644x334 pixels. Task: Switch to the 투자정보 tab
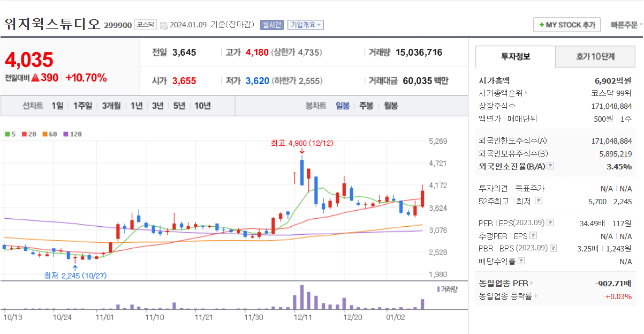516,56
